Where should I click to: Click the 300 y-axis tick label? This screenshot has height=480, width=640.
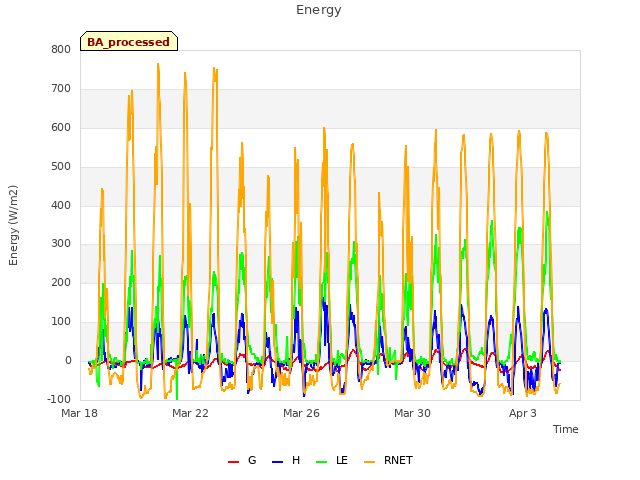click(61, 244)
